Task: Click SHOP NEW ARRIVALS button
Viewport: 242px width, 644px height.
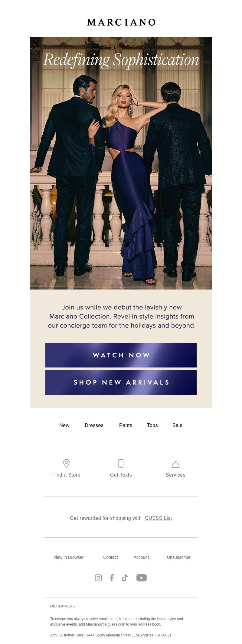Action: (x=121, y=382)
